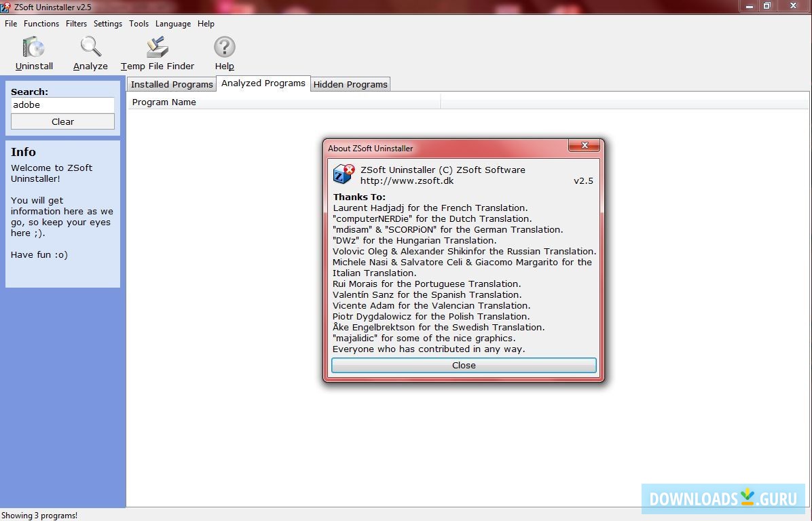
Task: Click inside the adobe search field
Action: pos(62,105)
